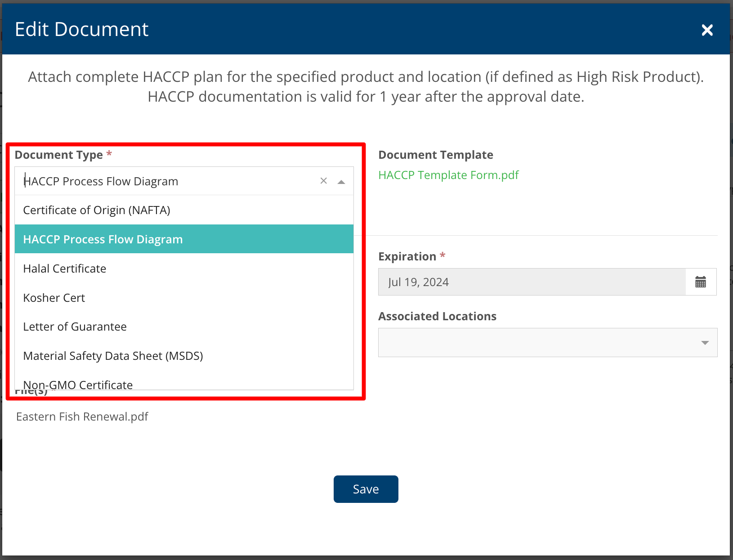Clear the selected Document Type value
This screenshot has width=733, height=560.
[x=323, y=181]
